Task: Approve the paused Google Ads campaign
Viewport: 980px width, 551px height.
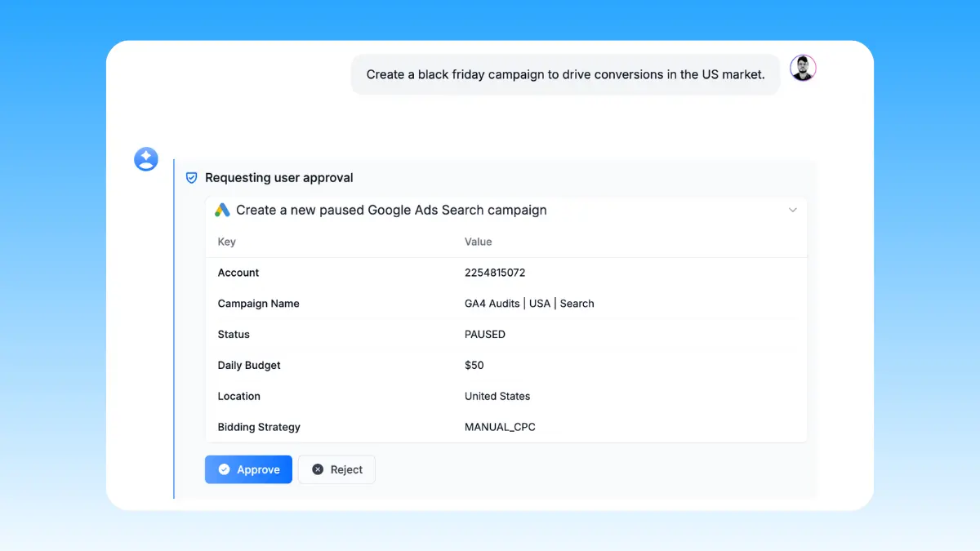Action: [x=248, y=469]
